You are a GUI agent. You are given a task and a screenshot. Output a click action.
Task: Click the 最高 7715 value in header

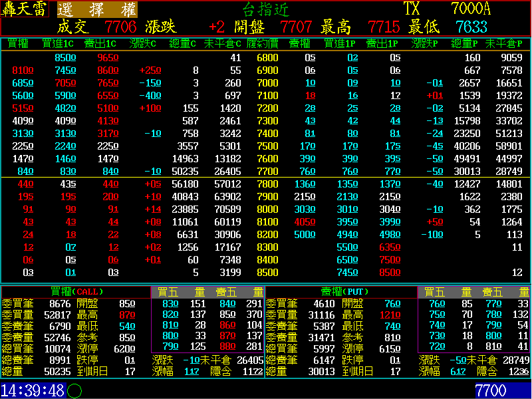(384, 27)
